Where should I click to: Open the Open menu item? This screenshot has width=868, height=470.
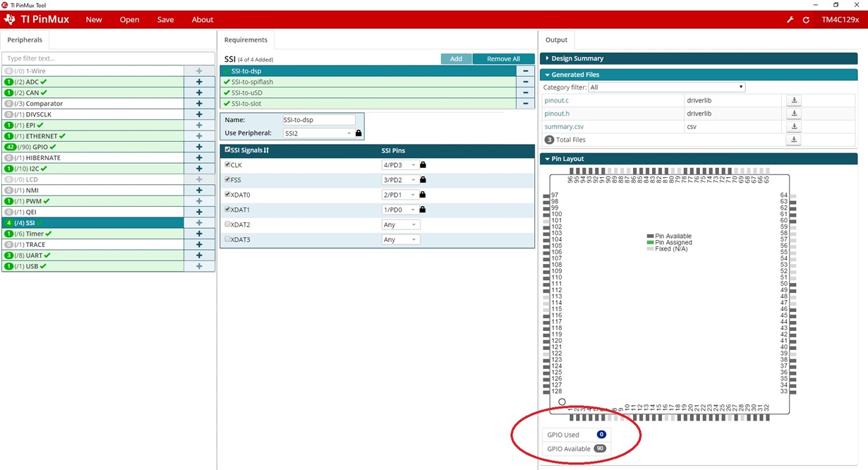129,20
